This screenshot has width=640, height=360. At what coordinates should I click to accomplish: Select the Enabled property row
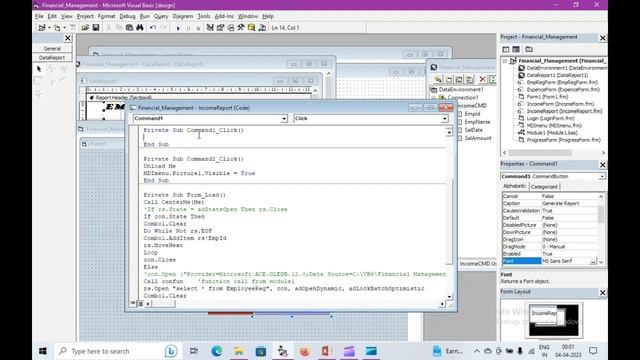tap(550, 254)
